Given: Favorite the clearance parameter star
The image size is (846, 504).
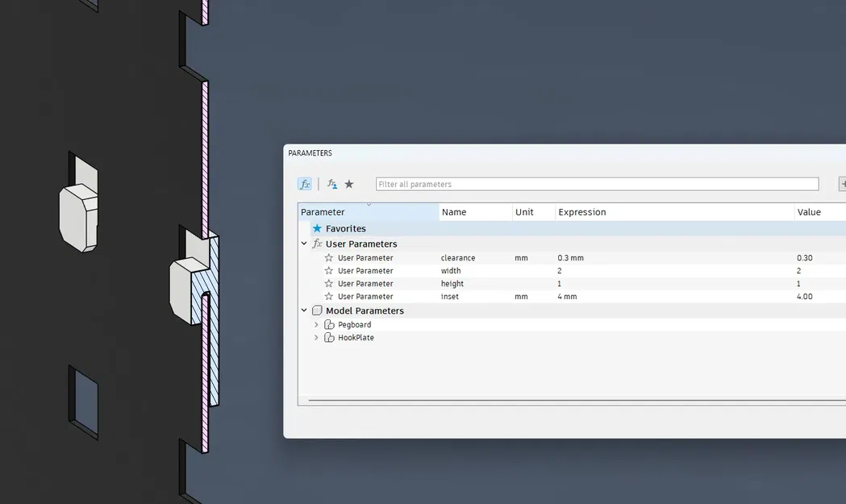Looking at the screenshot, I should click(328, 258).
